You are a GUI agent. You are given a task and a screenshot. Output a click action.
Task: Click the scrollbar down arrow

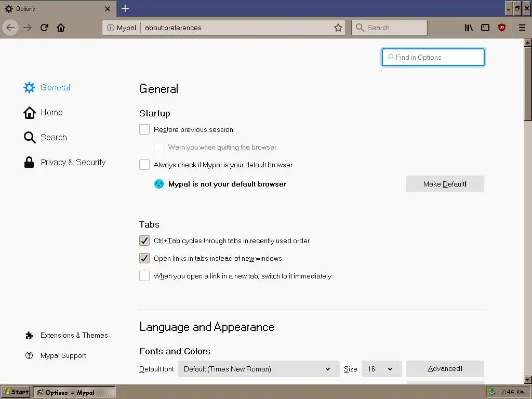pyautogui.click(x=528, y=379)
